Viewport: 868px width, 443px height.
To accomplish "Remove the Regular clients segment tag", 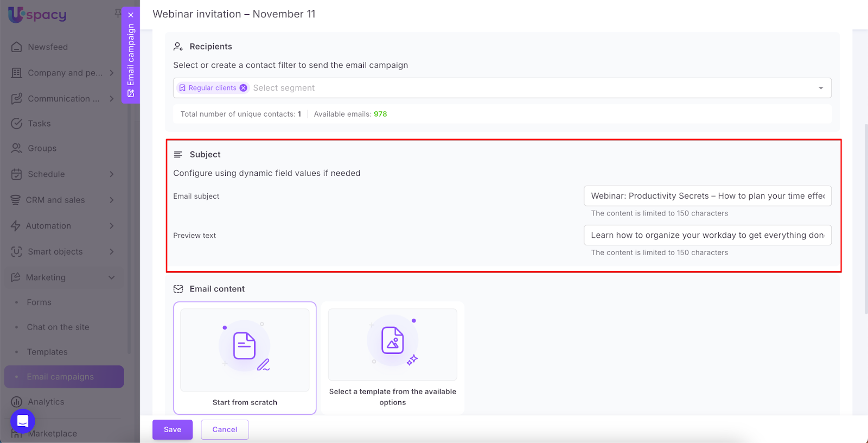I will point(244,88).
